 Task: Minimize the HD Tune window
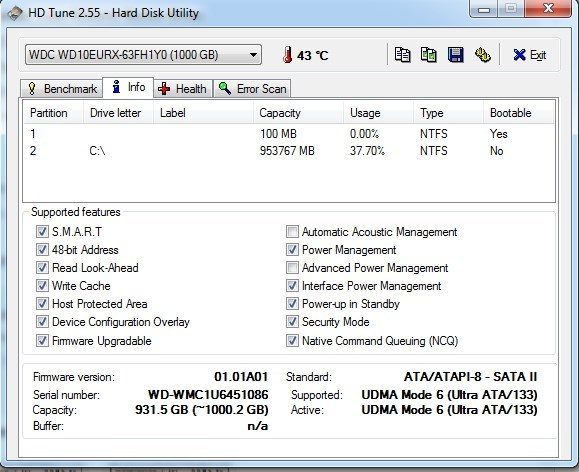click(484, 9)
